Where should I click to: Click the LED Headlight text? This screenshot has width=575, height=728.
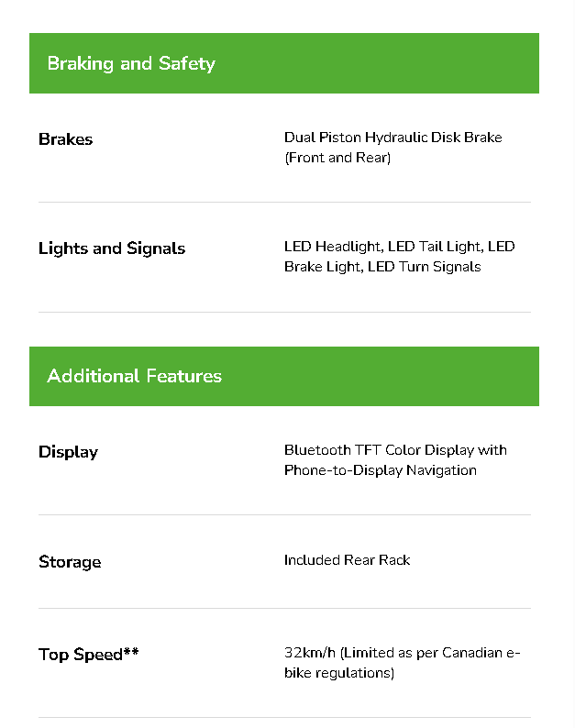coord(333,247)
